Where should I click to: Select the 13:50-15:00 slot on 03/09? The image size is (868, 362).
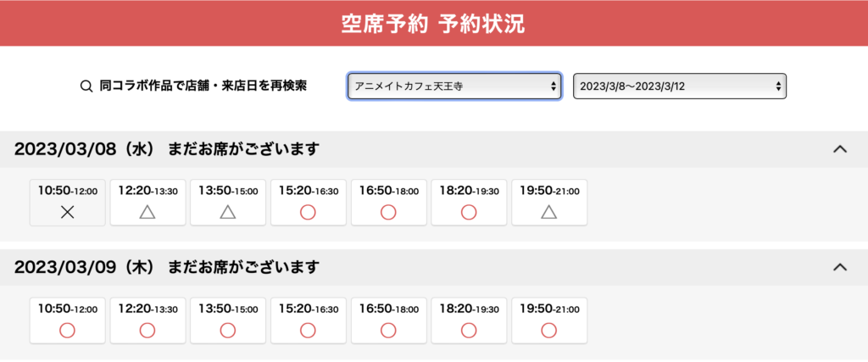(228, 320)
